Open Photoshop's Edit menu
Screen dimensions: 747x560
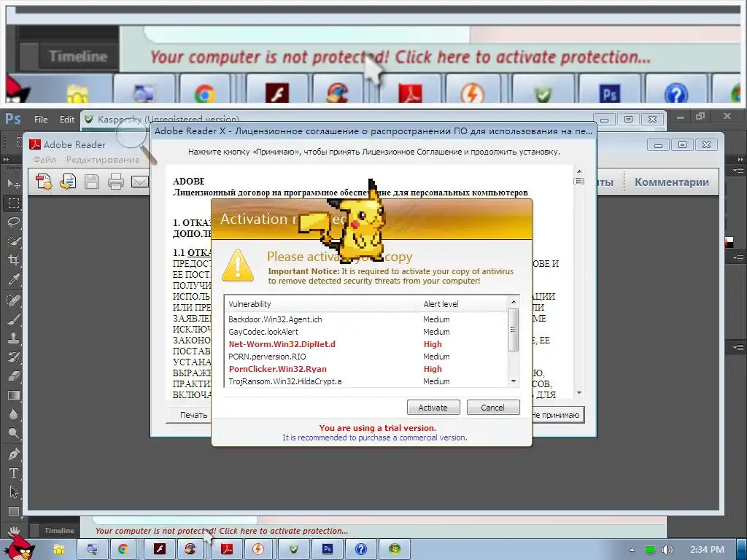(67, 119)
